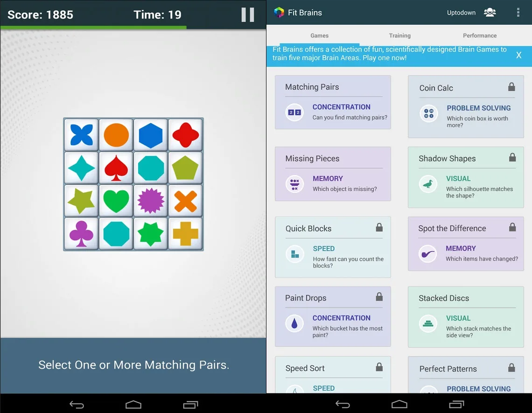Image resolution: width=532 pixels, height=413 pixels.
Task: Open the Matching Pairs game card
Action: point(333,102)
